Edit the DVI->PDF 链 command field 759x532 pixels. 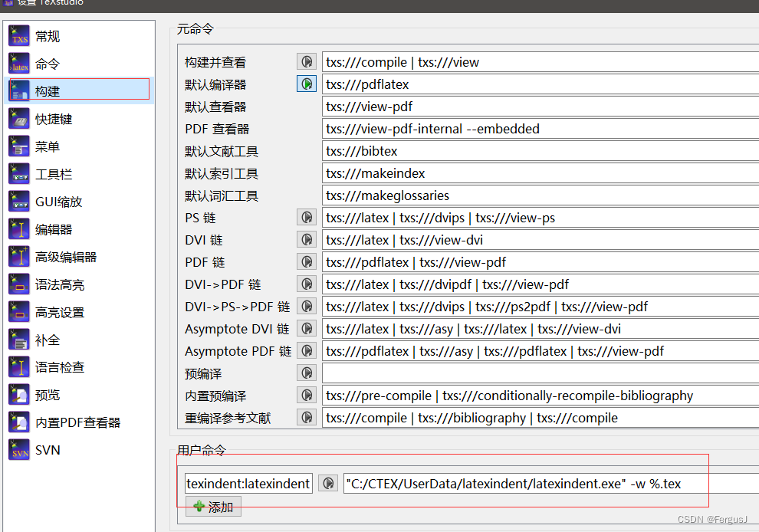540,284
